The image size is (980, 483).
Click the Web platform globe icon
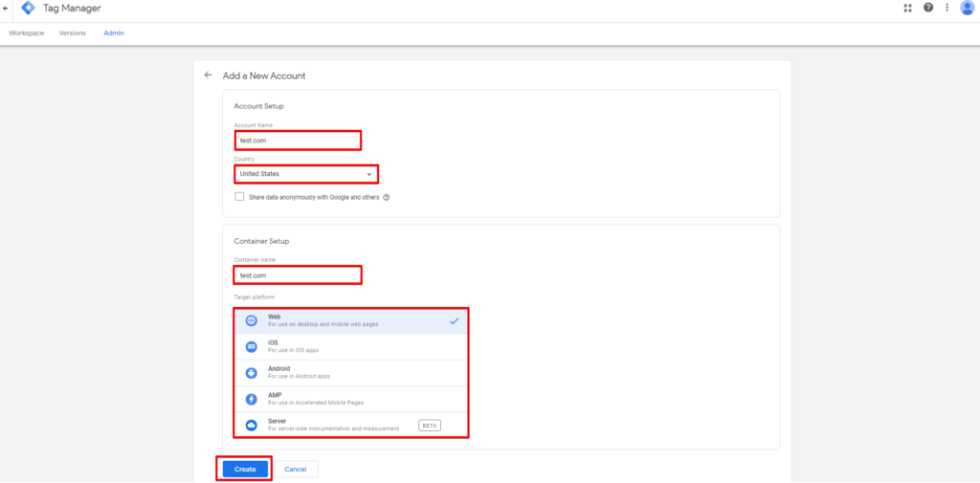coord(252,320)
